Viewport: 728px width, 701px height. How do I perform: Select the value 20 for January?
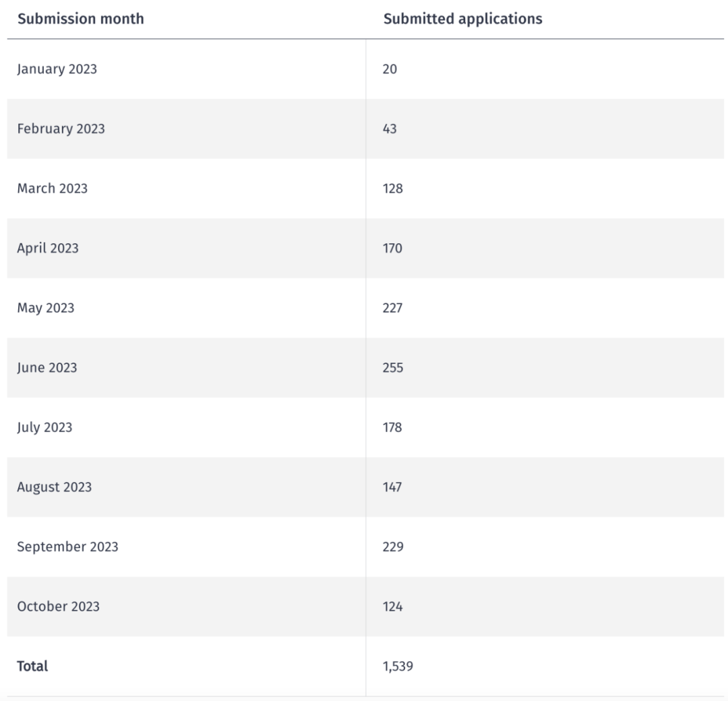390,69
